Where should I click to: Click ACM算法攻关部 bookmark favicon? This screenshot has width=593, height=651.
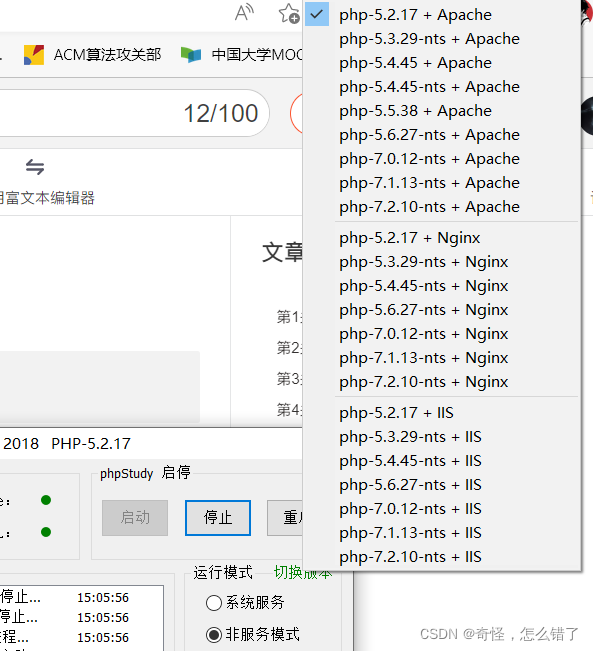34,55
